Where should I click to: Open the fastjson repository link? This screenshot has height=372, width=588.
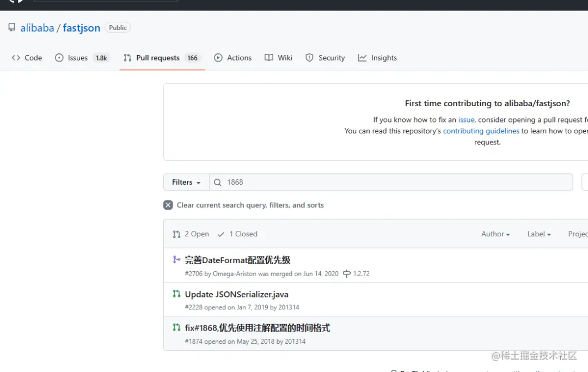[81, 28]
